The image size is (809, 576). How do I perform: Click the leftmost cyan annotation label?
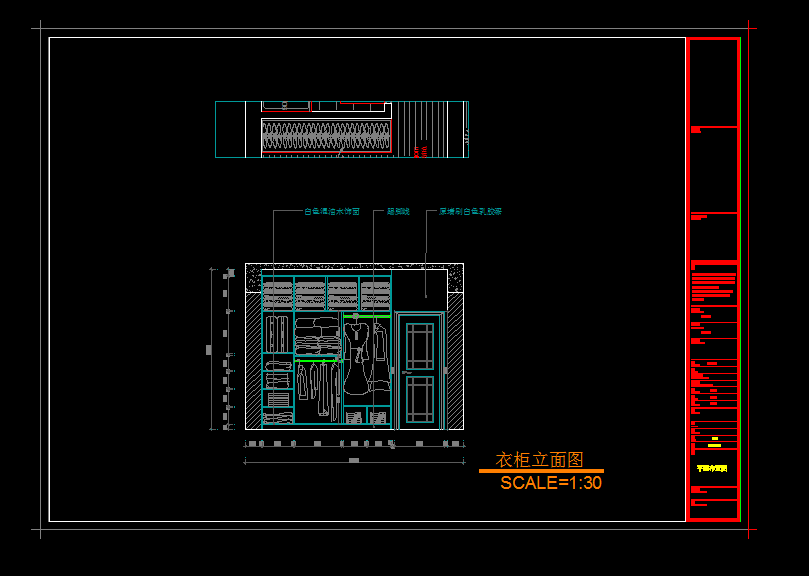click(x=332, y=212)
